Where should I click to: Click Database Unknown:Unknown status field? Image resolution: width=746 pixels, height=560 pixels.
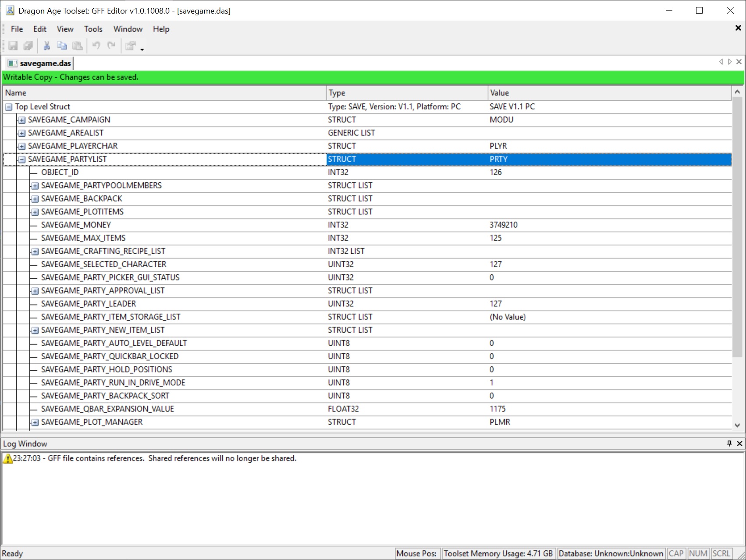611,553
